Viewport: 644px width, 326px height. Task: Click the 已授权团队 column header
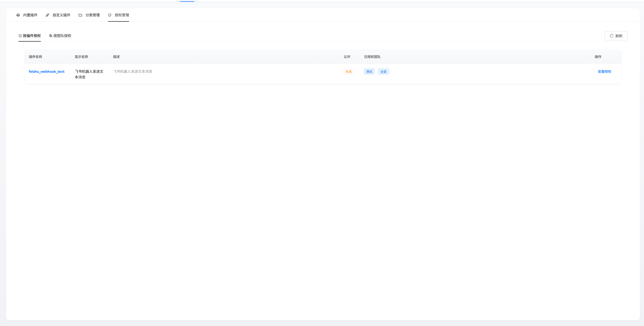pyautogui.click(x=372, y=57)
